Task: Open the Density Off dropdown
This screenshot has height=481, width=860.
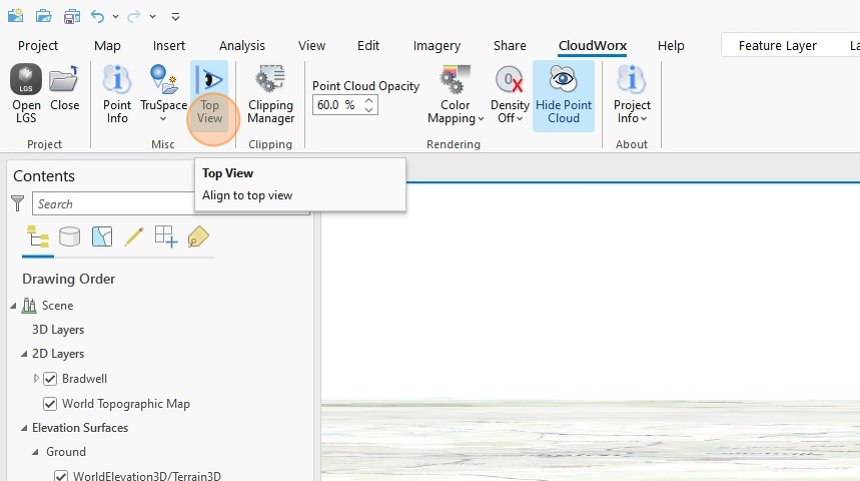Action: [510, 94]
